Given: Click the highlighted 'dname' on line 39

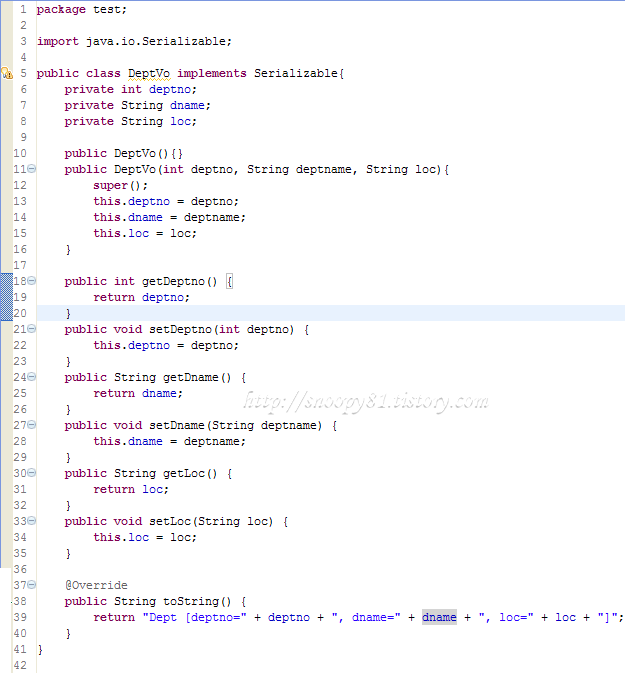Looking at the screenshot, I should tap(439, 617).
